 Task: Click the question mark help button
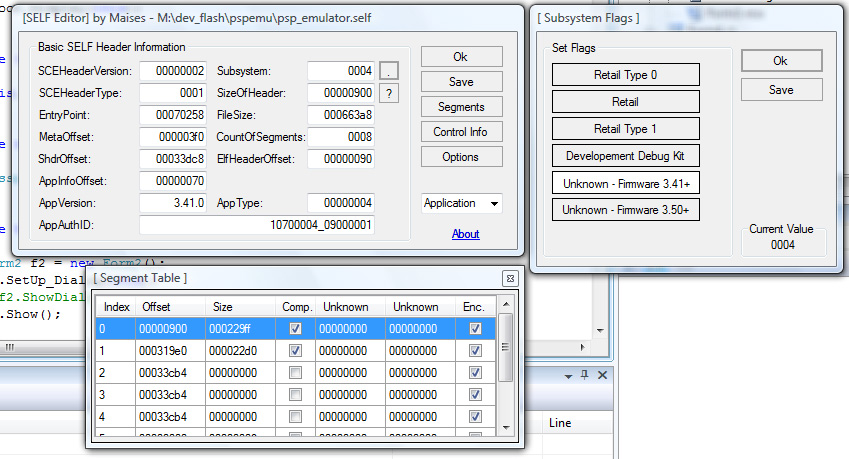tap(389, 94)
